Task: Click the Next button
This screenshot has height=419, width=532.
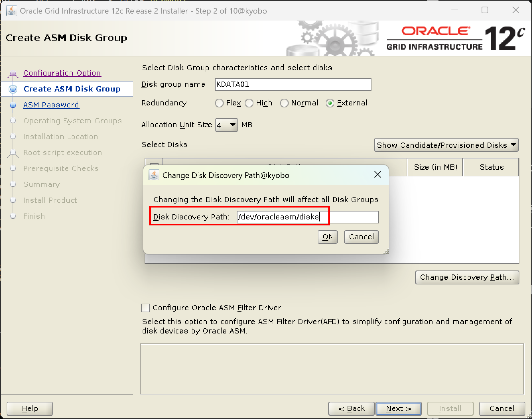Action: (399, 408)
